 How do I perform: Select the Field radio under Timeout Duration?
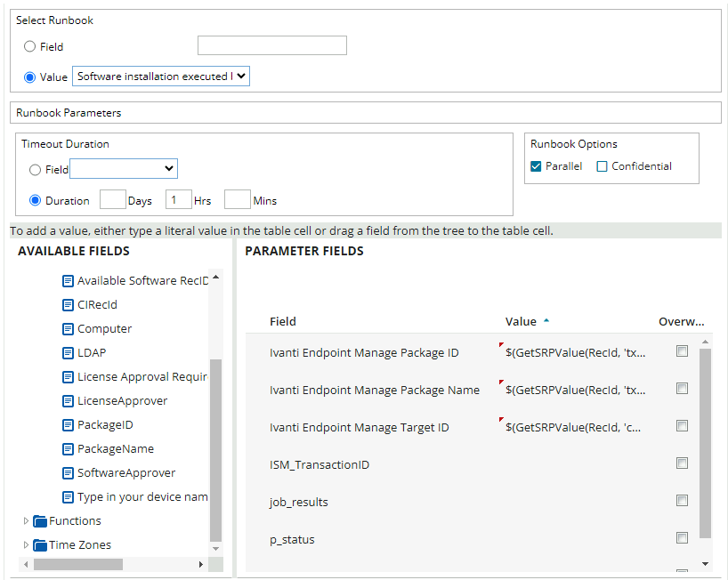[36, 170]
